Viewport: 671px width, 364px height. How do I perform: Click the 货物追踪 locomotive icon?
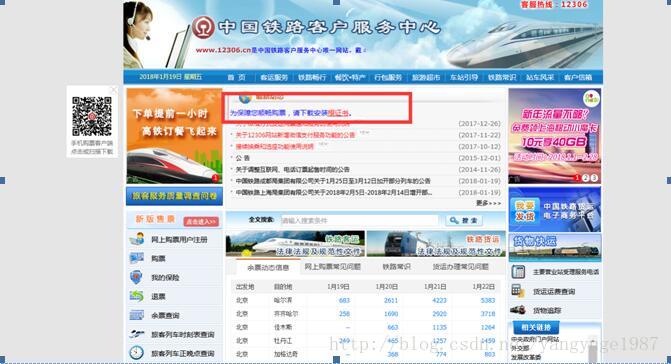point(518,310)
